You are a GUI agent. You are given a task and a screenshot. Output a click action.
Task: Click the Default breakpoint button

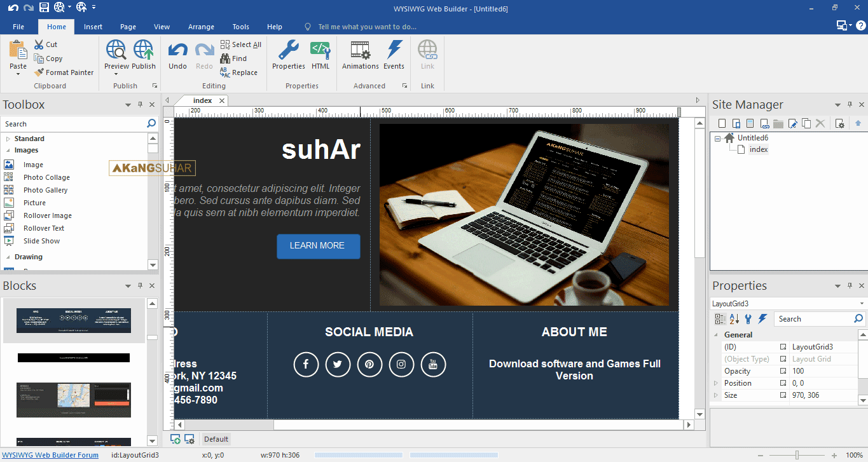(216, 439)
